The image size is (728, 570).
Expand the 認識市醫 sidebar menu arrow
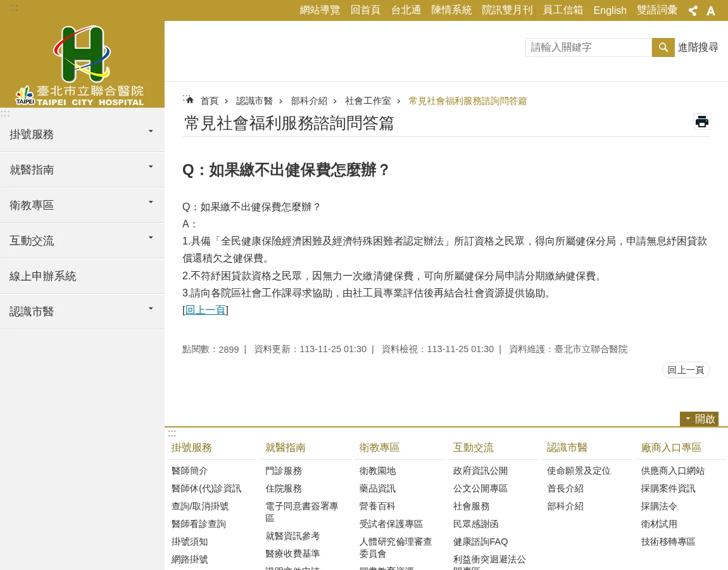151,308
